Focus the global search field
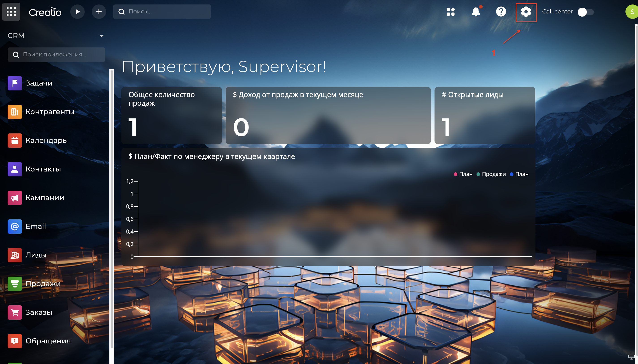The image size is (638, 364). click(162, 11)
